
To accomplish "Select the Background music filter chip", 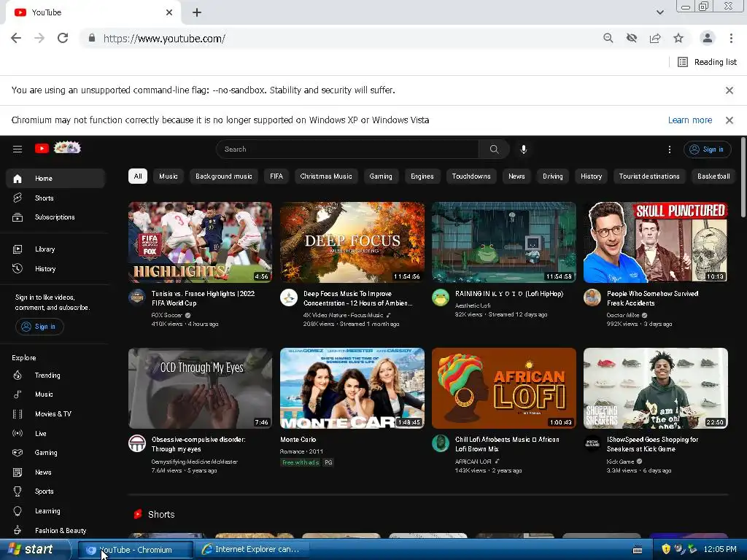I will click(x=223, y=176).
